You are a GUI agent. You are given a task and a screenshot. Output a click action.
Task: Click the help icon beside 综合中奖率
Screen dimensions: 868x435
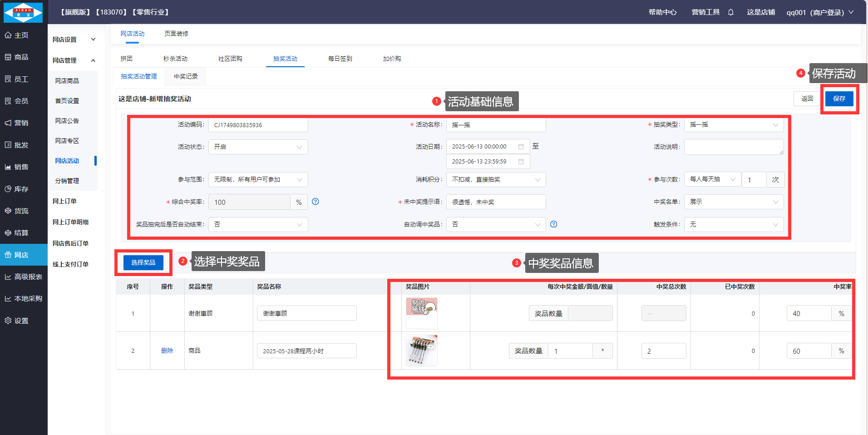click(316, 202)
